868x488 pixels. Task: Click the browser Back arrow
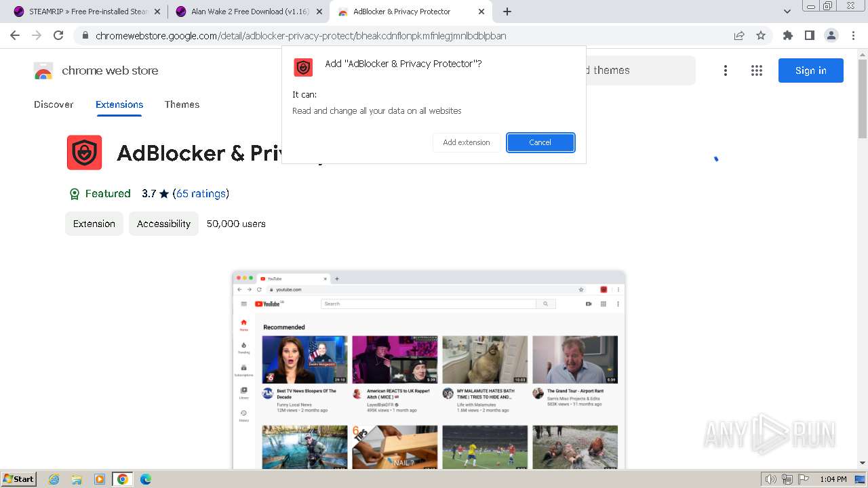(15, 35)
